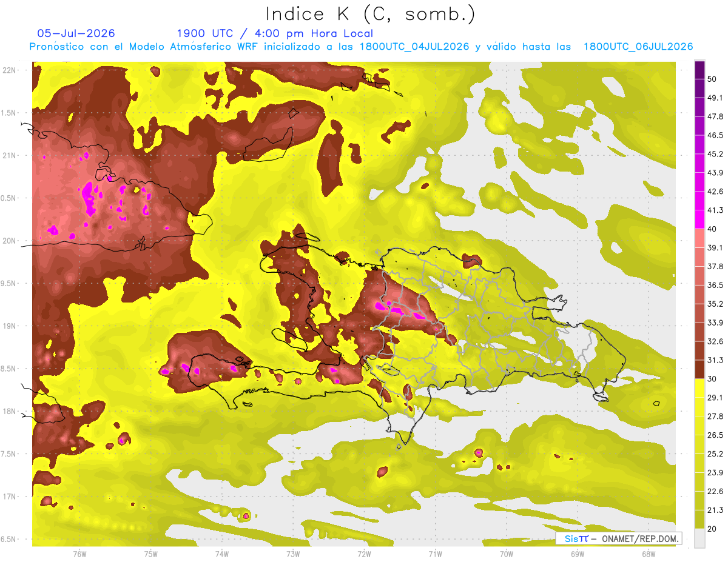Click the colorbar value 36.5

(715, 285)
